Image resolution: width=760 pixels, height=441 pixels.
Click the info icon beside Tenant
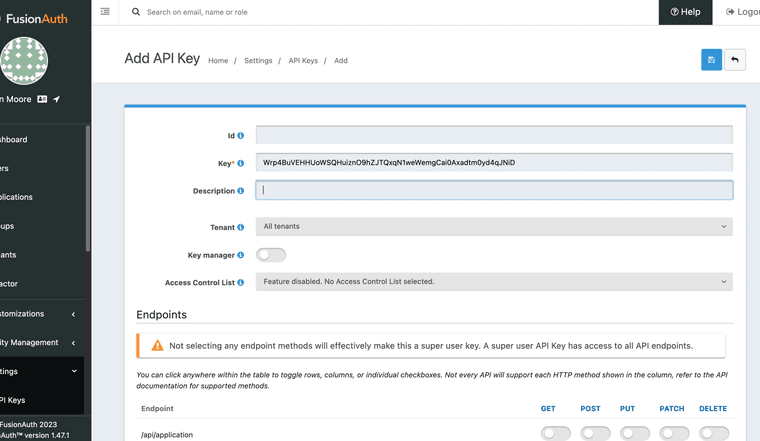241,227
